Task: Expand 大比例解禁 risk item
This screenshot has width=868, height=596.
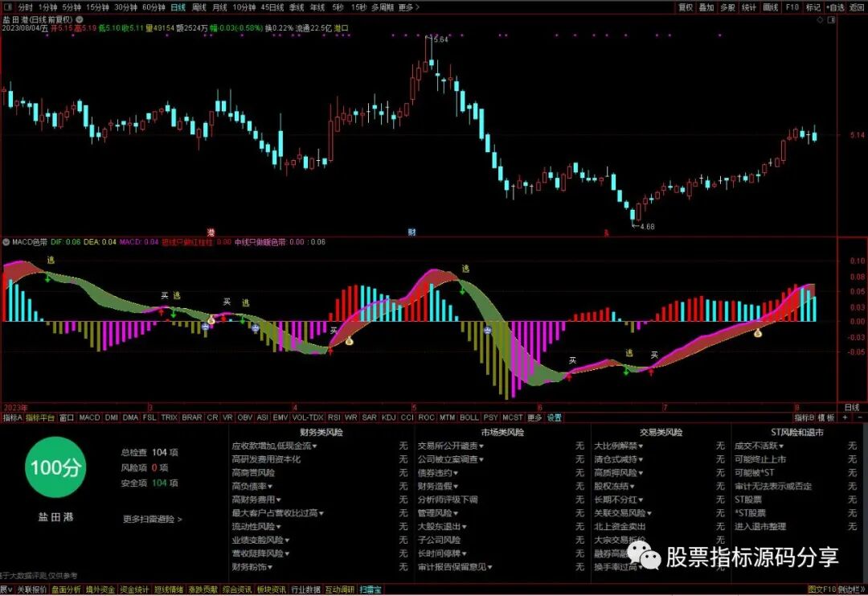Action: pyautogui.click(x=618, y=446)
